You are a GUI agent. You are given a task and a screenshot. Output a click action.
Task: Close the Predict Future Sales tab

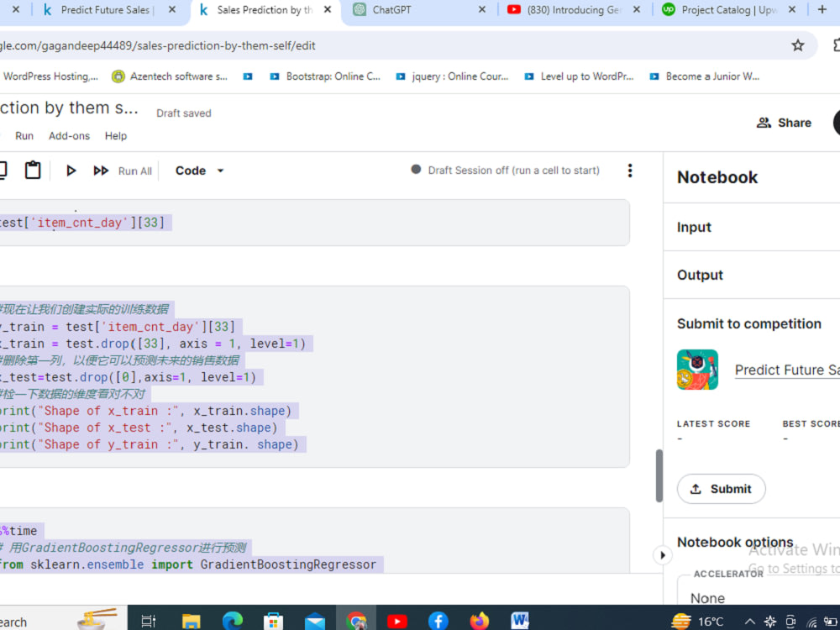click(171, 9)
